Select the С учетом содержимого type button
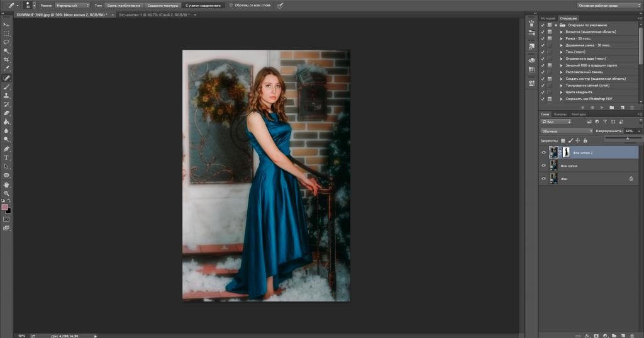This screenshot has height=338, width=644. (x=203, y=6)
